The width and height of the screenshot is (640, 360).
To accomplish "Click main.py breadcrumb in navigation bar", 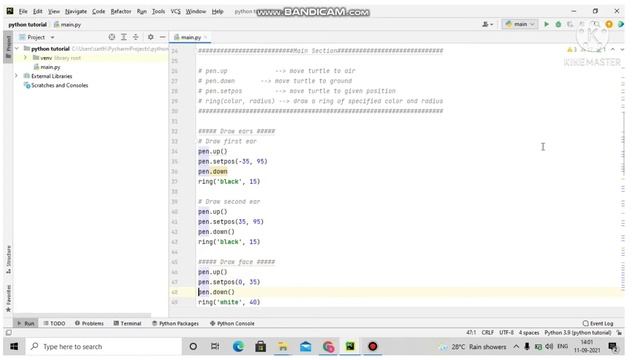I will (x=68, y=24).
